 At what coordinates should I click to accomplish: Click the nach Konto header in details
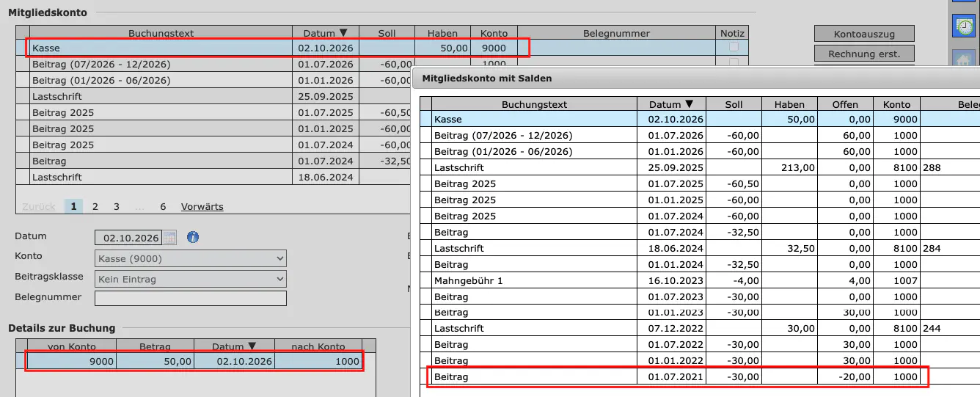point(318,346)
